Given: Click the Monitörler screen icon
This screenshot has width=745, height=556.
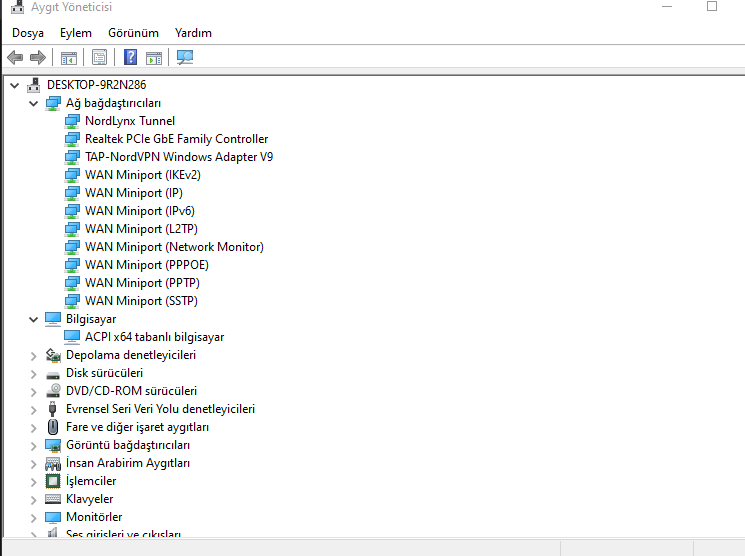Looking at the screenshot, I should pyautogui.click(x=53, y=517).
